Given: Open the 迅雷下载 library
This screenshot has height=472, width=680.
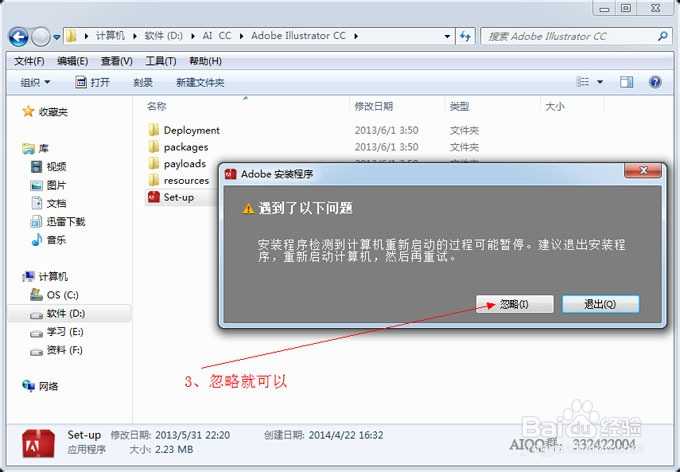Looking at the screenshot, I should (x=58, y=222).
